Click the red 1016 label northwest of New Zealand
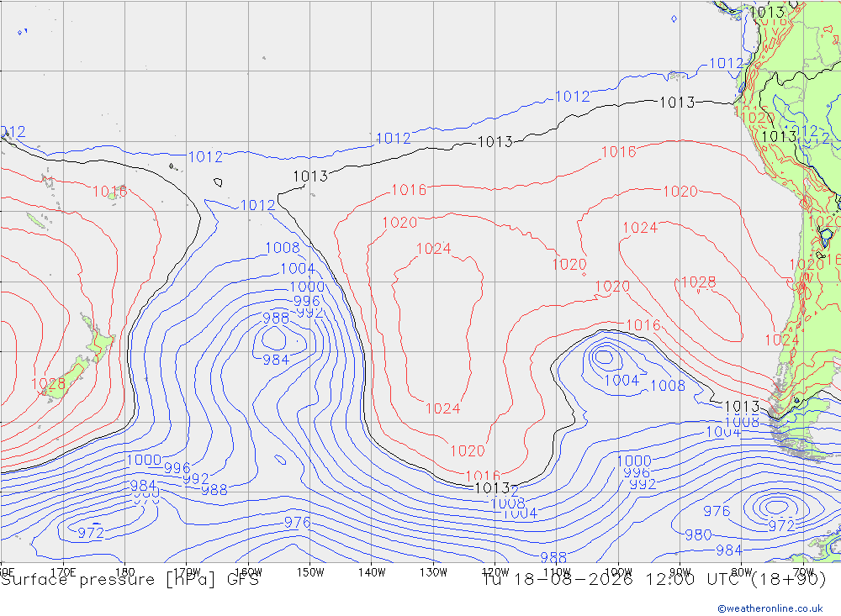Viewport: 841px width, 616px height. (110, 192)
